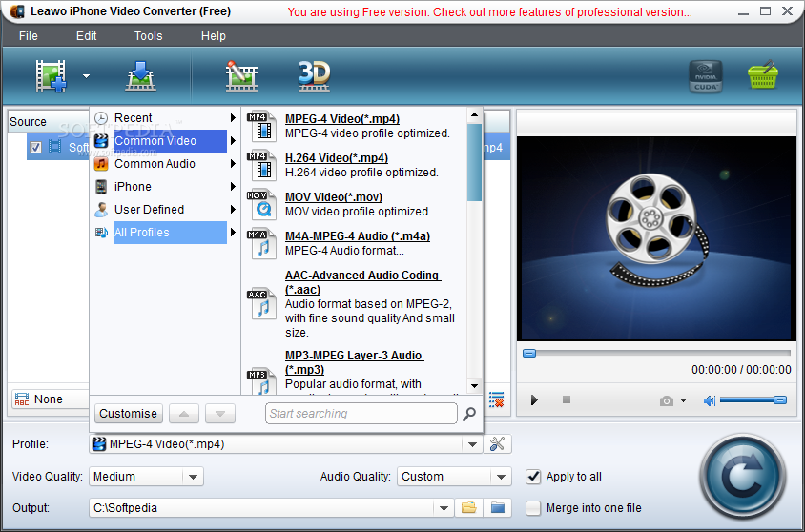Click the clear list icon

pos(497,399)
